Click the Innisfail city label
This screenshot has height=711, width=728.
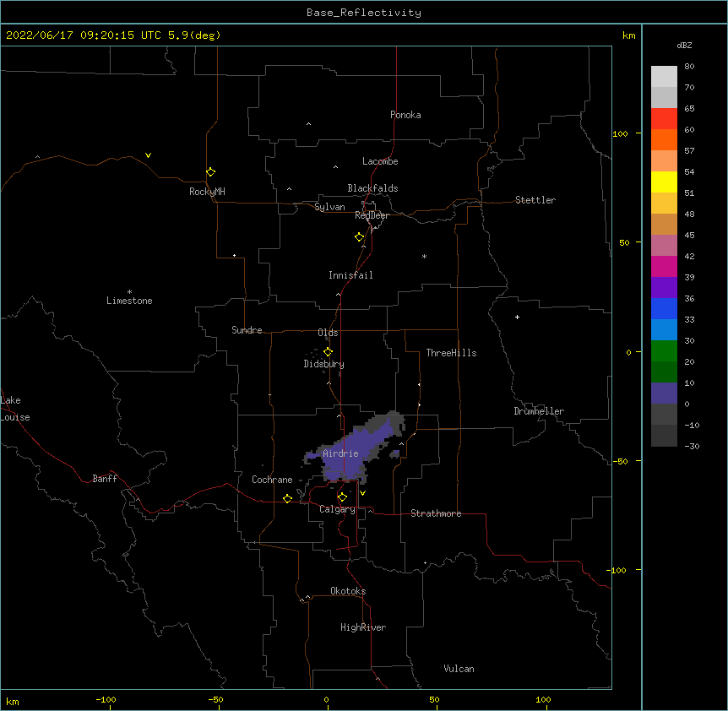(350, 275)
